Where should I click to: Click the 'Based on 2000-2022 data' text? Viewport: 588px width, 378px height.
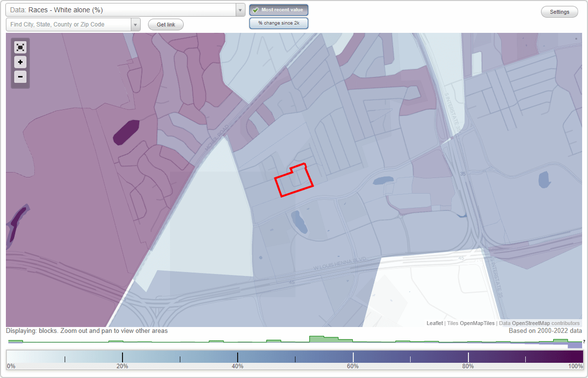pyautogui.click(x=546, y=331)
